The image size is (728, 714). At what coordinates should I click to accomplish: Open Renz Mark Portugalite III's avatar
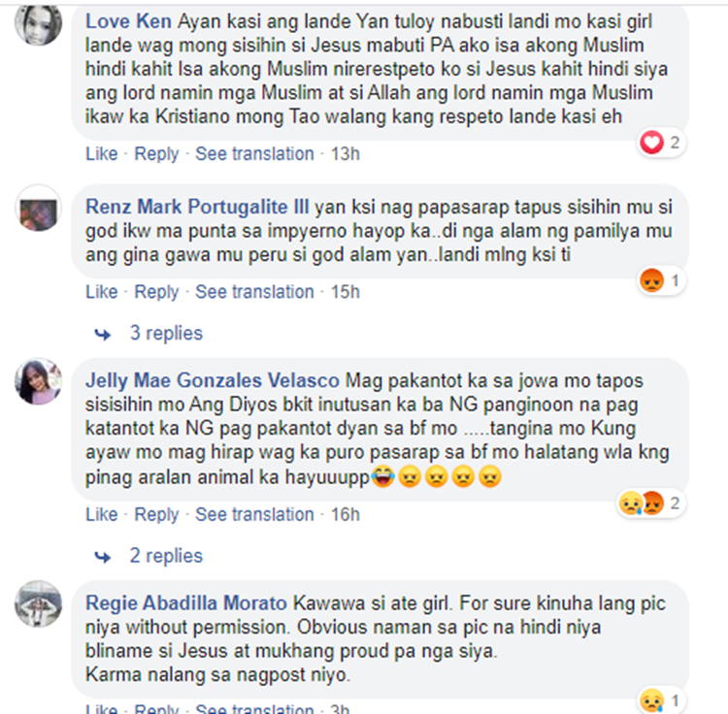38,208
